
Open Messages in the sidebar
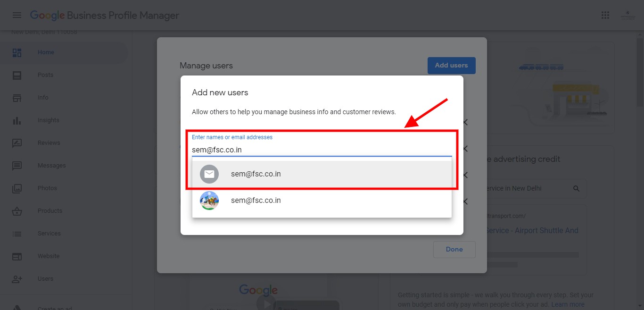[51, 166]
